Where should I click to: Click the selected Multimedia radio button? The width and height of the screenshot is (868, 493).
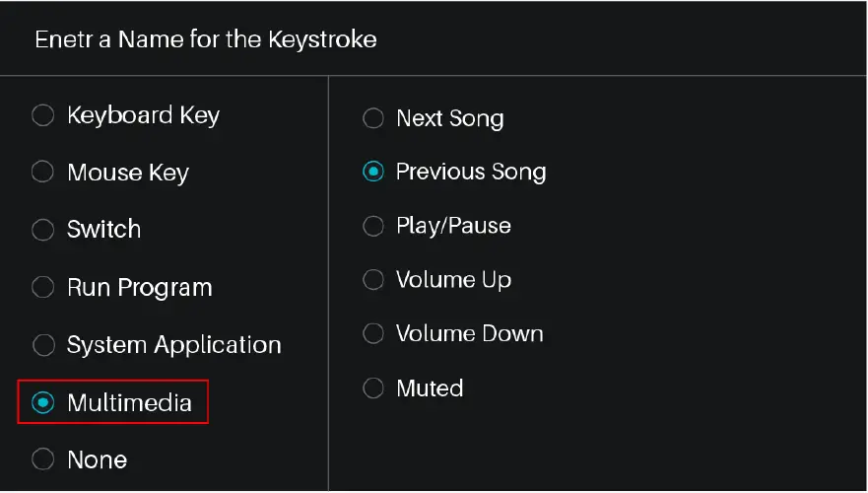click(x=42, y=402)
